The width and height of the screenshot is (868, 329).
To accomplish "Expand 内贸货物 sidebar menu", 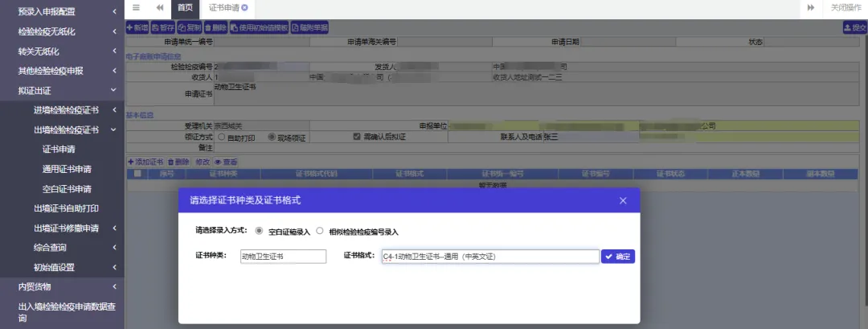I will [x=62, y=286].
